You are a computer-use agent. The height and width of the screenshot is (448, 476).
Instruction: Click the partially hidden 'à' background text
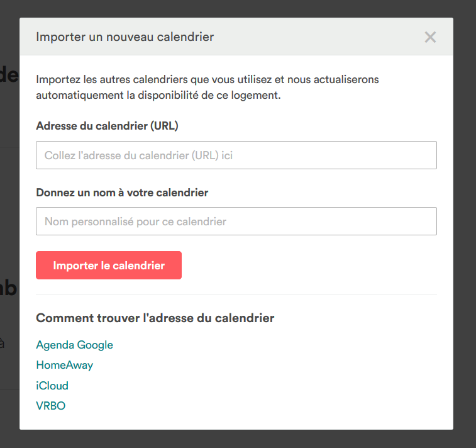(3, 344)
